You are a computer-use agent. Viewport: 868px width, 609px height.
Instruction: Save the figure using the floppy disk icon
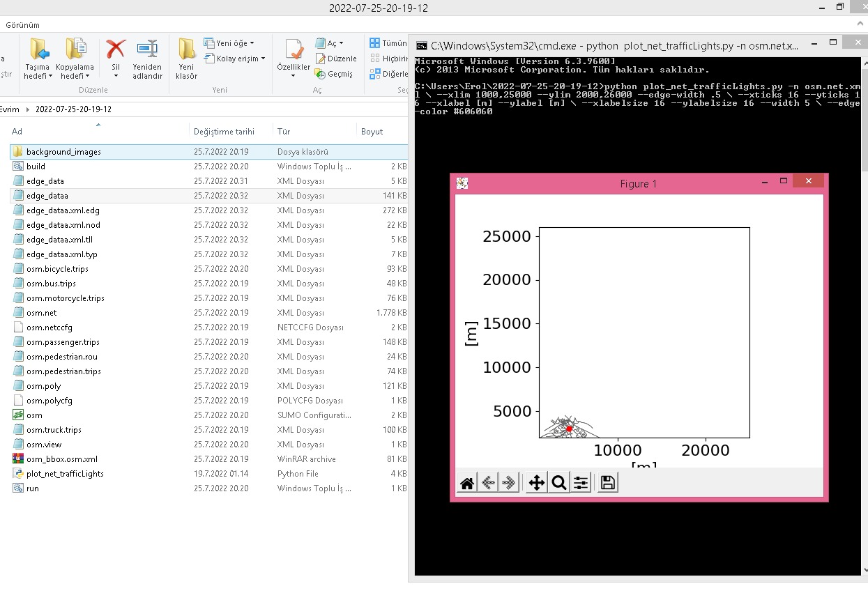tap(607, 481)
